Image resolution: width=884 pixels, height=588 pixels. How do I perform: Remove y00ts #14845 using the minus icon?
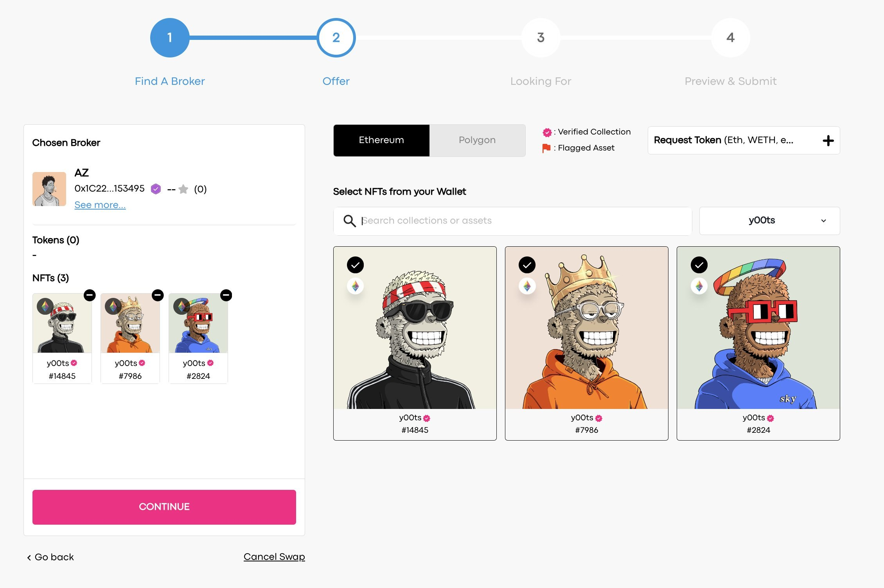coord(90,295)
